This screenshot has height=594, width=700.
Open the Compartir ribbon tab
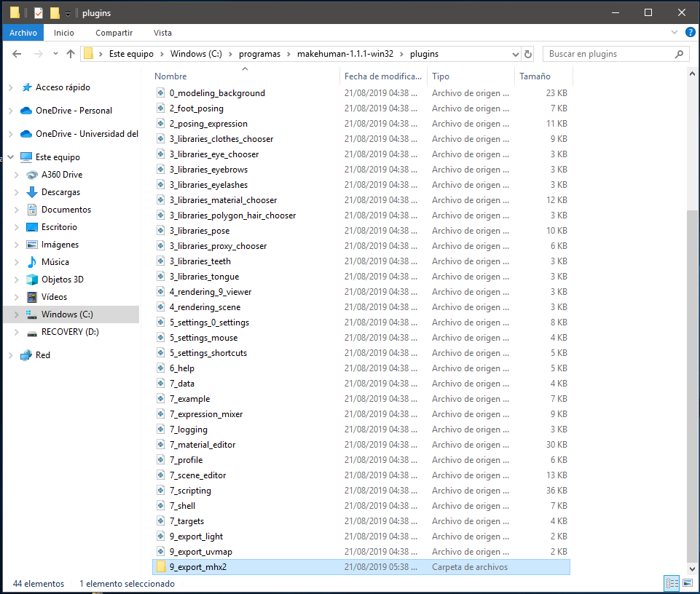114,33
